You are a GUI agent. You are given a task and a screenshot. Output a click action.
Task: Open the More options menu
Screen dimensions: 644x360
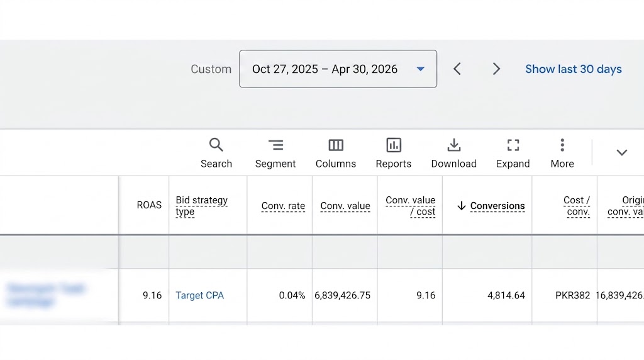[x=562, y=154]
